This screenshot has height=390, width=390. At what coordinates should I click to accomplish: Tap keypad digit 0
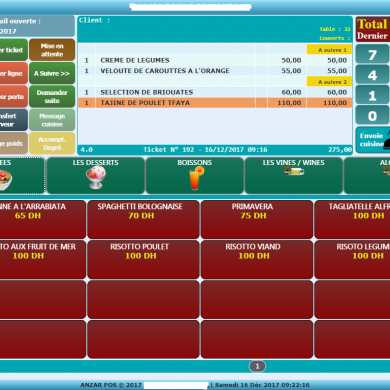(372, 116)
